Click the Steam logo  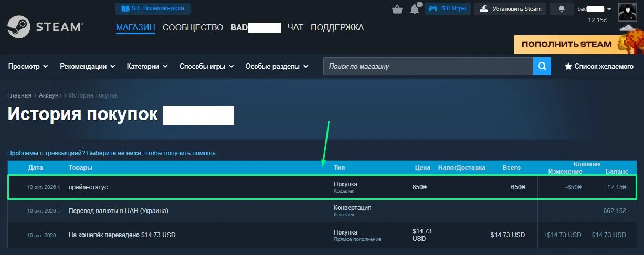click(x=45, y=27)
